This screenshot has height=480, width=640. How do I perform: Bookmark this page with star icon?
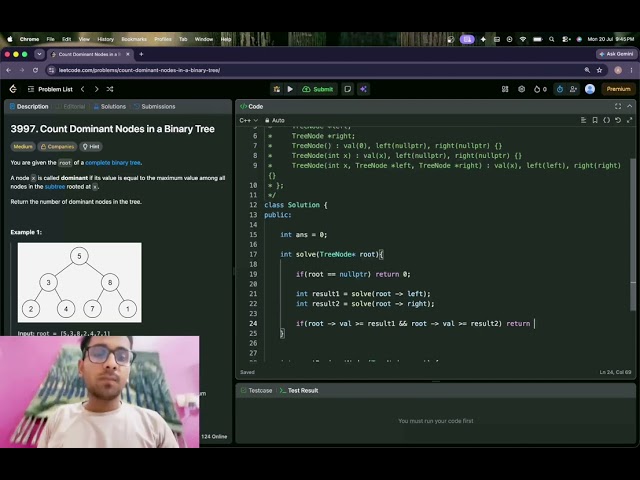(599, 70)
